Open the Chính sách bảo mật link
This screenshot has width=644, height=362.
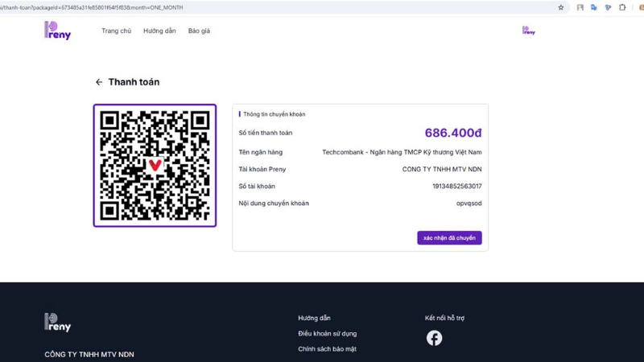(x=327, y=349)
